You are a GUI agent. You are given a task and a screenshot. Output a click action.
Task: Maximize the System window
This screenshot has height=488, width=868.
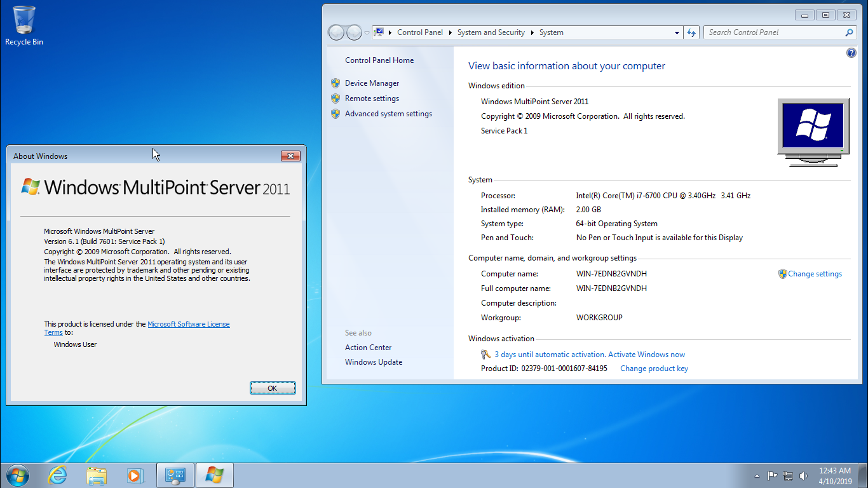825,15
